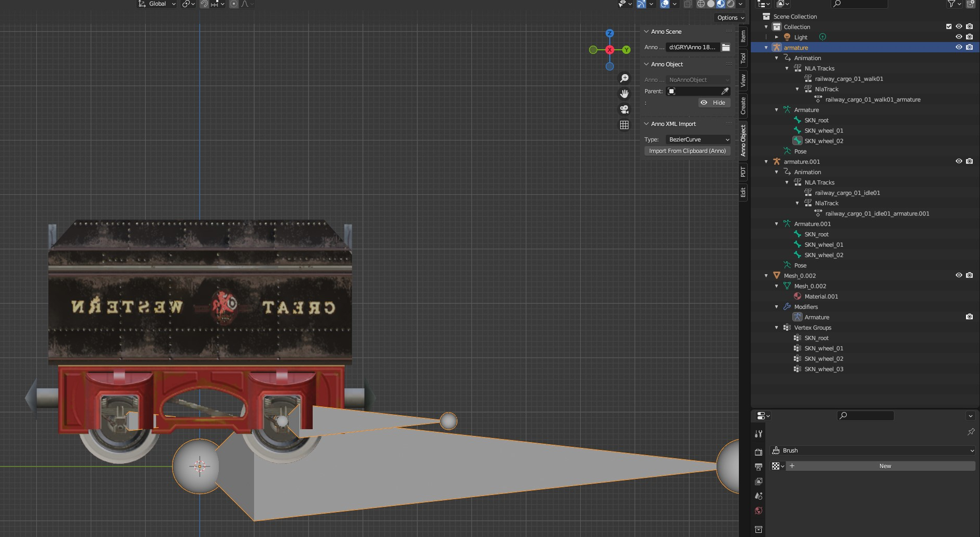The width and height of the screenshot is (980, 537).
Task: Open the Brush data-block dropdown
Action: click(x=873, y=450)
